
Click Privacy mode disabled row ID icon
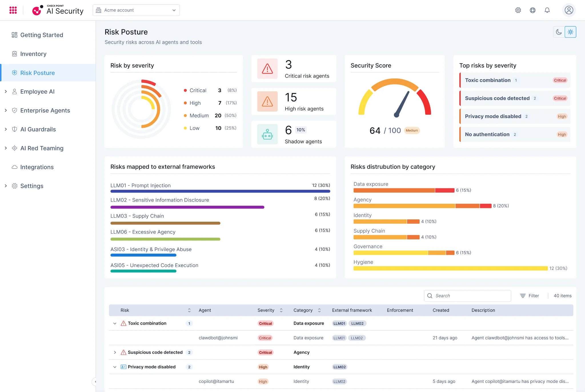(123, 367)
